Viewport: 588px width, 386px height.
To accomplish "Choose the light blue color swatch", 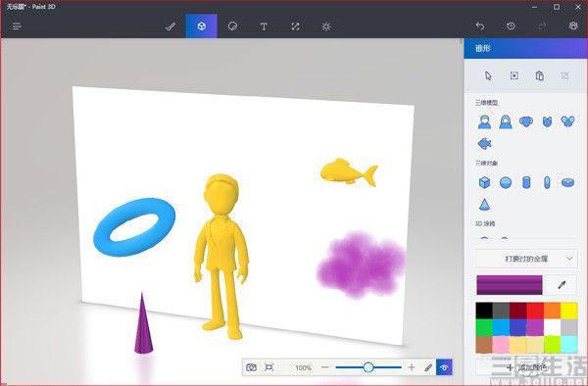I will (501, 327).
